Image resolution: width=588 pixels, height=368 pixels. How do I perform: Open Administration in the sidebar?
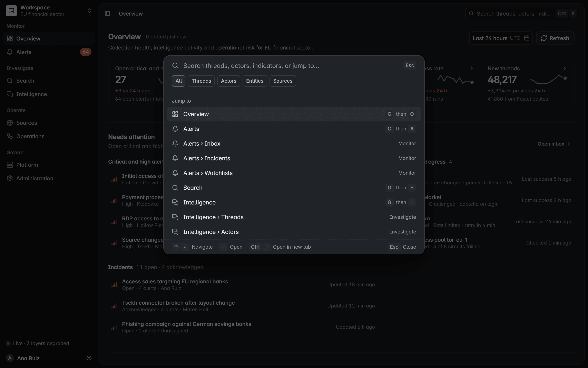pos(49,178)
